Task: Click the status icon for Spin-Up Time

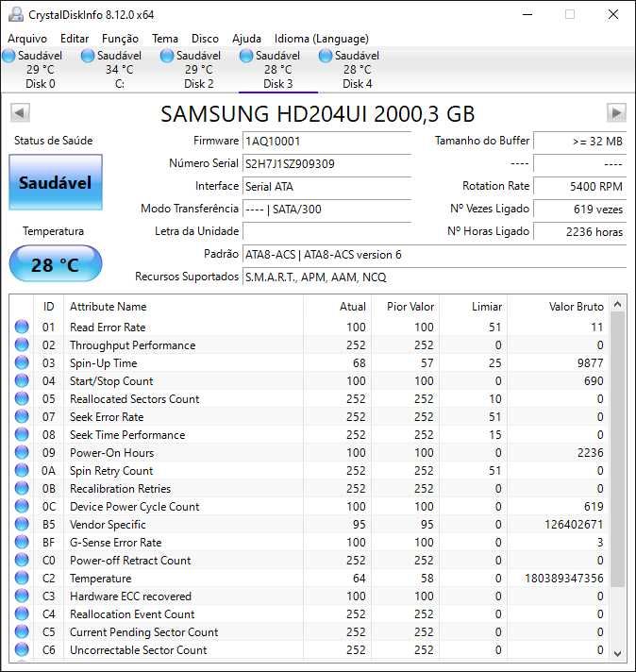Action: coord(22,363)
